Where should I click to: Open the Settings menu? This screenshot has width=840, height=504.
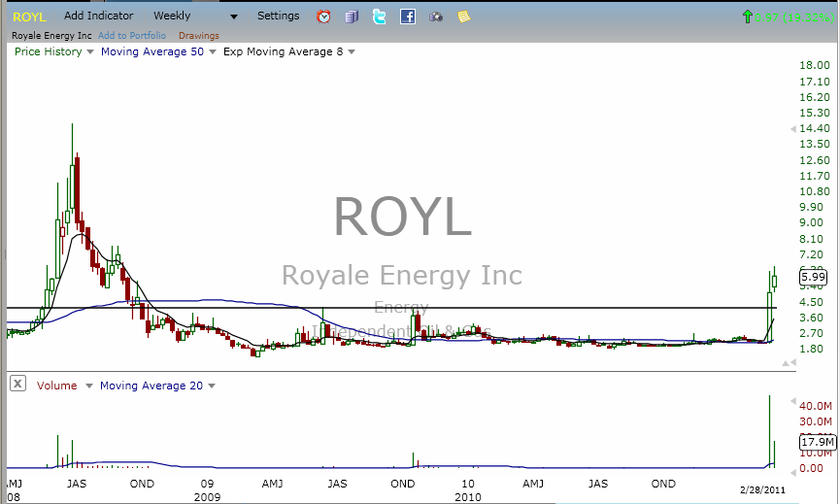tap(278, 16)
